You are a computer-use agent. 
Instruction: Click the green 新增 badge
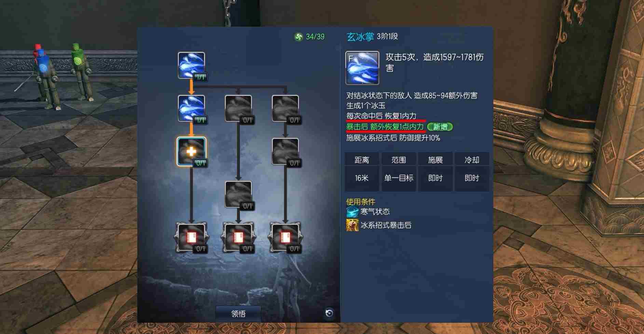coord(440,127)
